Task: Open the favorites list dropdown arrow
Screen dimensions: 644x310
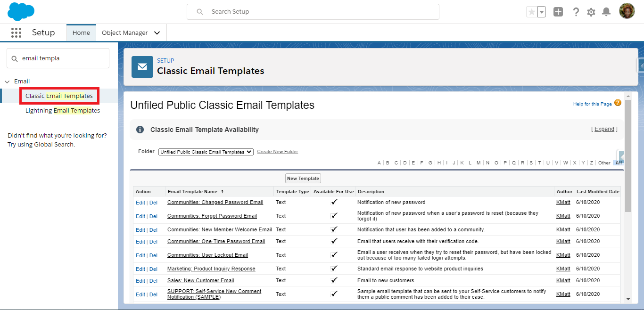Action: (542, 12)
